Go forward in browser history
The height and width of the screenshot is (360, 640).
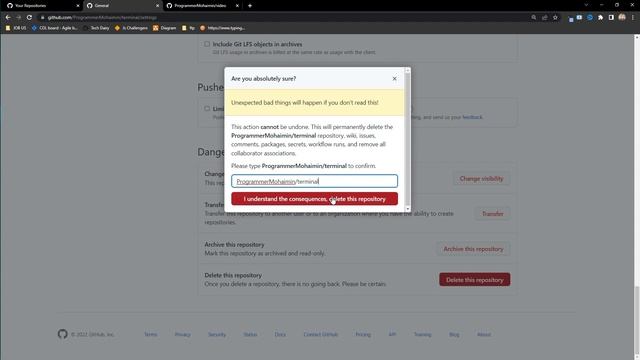coord(18,18)
